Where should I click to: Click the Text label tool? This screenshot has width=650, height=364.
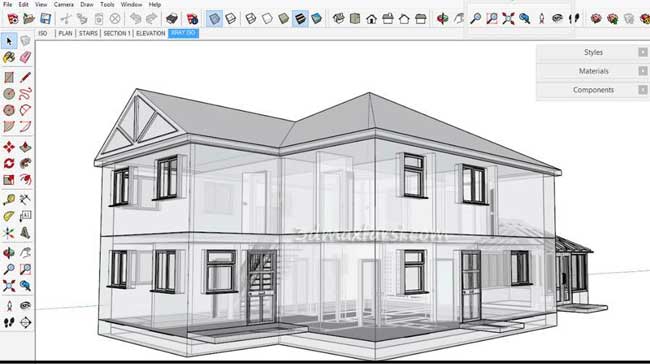click(25, 216)
